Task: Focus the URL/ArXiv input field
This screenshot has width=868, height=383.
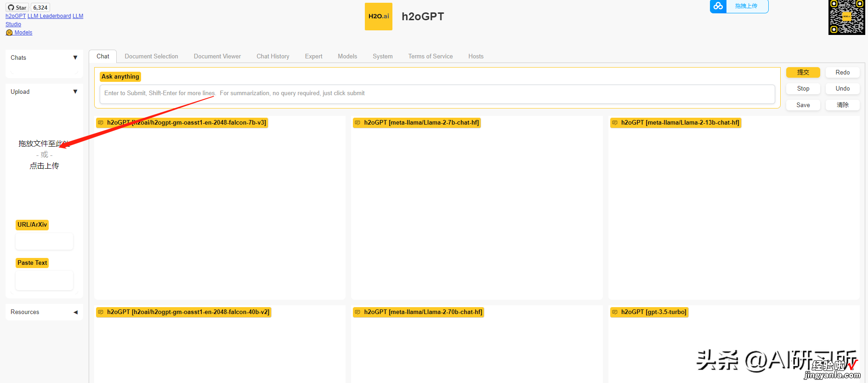Action: point(44,241)
